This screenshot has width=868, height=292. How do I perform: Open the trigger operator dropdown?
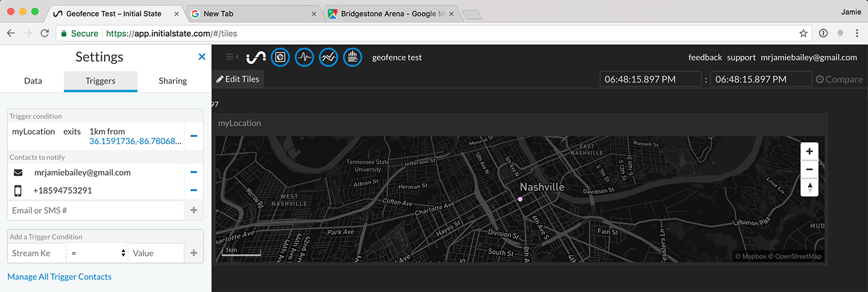98,253
